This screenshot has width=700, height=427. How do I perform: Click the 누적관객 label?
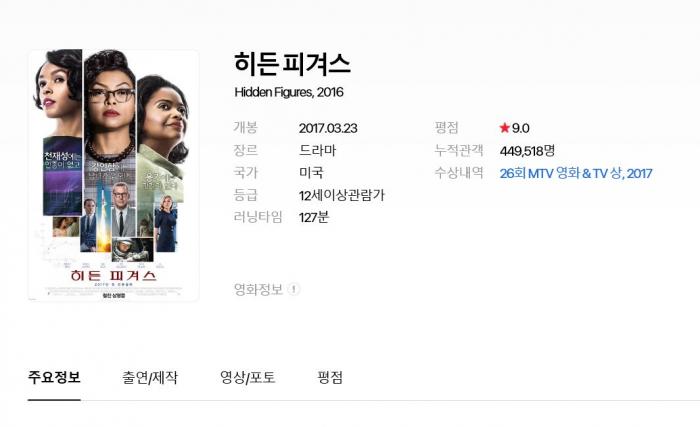click(459, 151)
